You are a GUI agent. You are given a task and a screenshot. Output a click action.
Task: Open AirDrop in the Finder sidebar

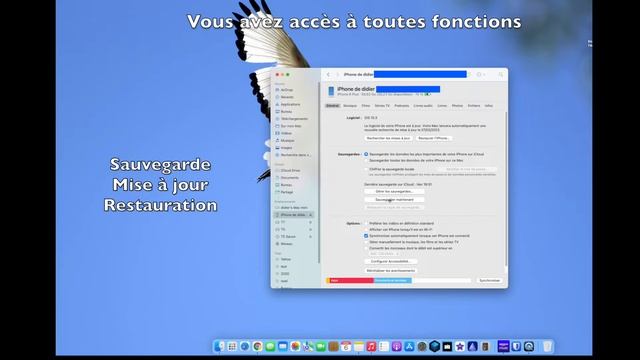pos(287,90)
